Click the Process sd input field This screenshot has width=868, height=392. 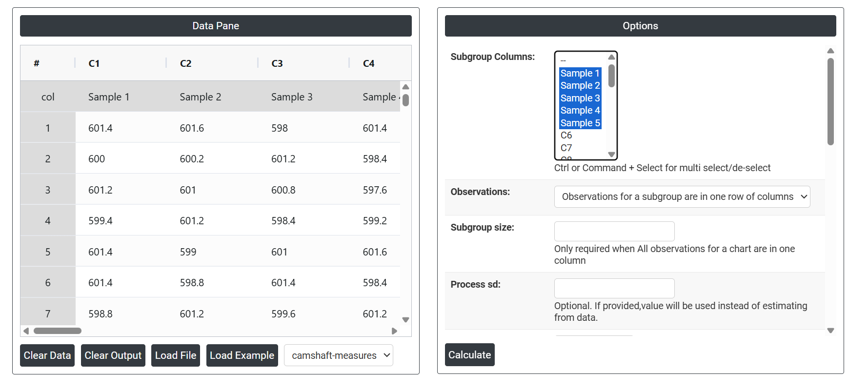614,289
